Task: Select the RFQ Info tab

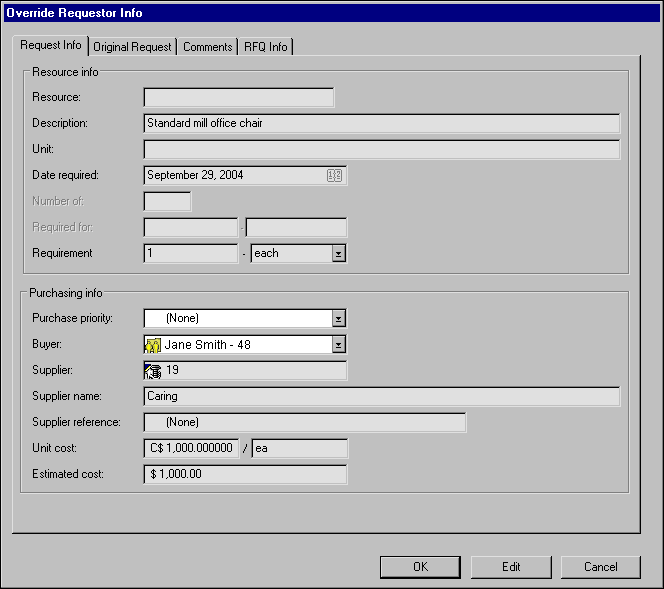Action: pyautogui.click(x=266, y=47)
